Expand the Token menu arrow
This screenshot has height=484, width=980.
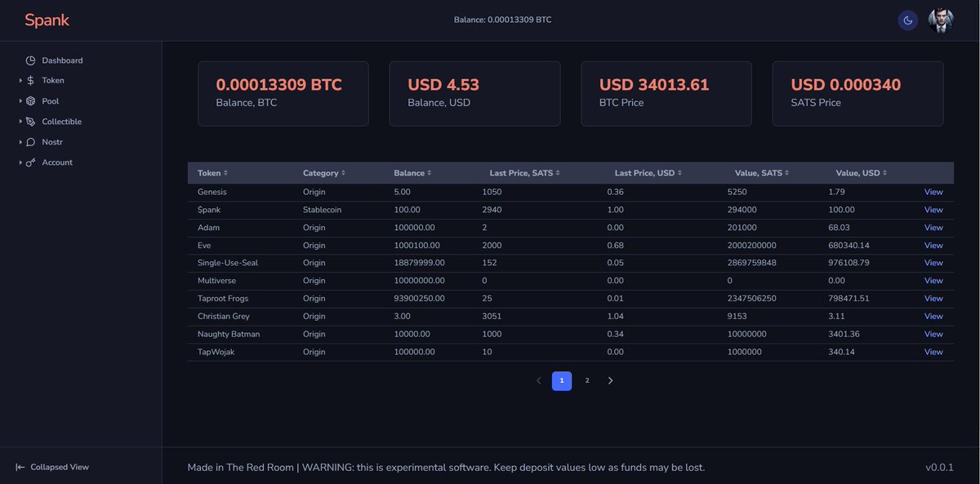click(20, 81)
